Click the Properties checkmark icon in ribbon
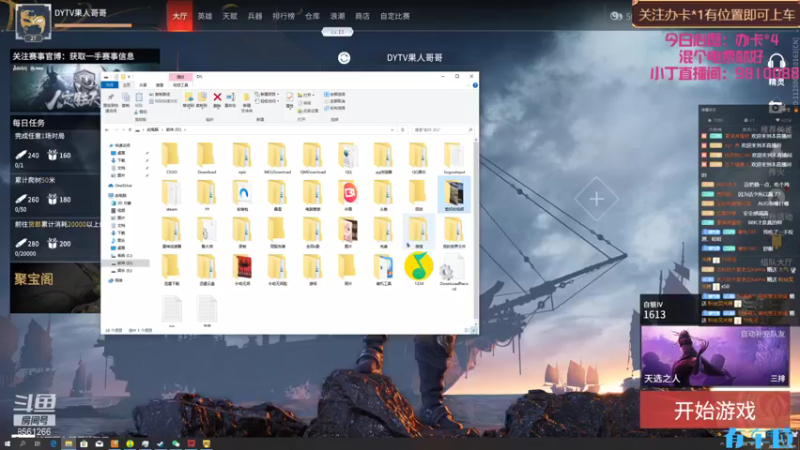Viewport: 800px width, 450px height. pos(290,97)
